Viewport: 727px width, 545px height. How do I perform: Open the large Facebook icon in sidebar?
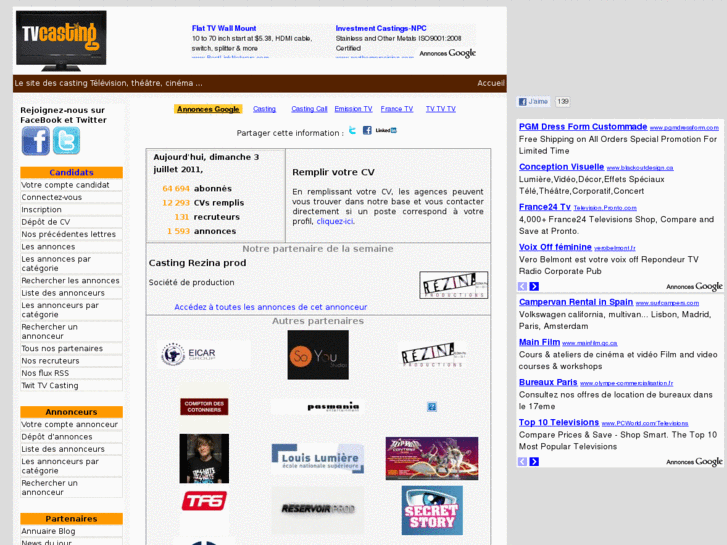pyautogui.click(x=36, y=141)
